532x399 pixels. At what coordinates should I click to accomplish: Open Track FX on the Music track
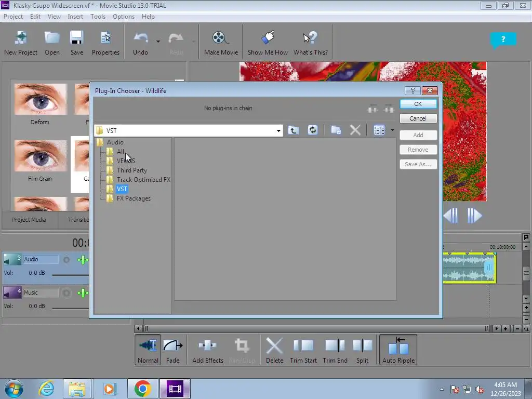pyautogui.click(x=83, y=293)
